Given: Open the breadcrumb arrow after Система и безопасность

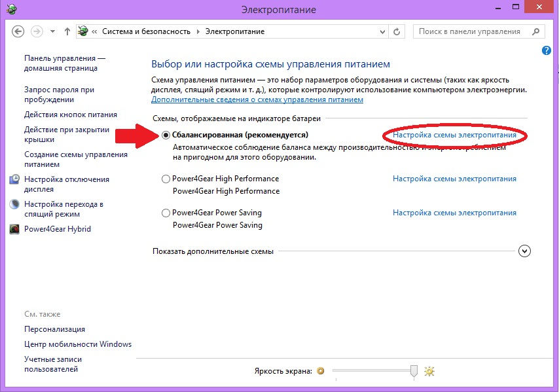Looking at the screenshot, I should point(198,31).
